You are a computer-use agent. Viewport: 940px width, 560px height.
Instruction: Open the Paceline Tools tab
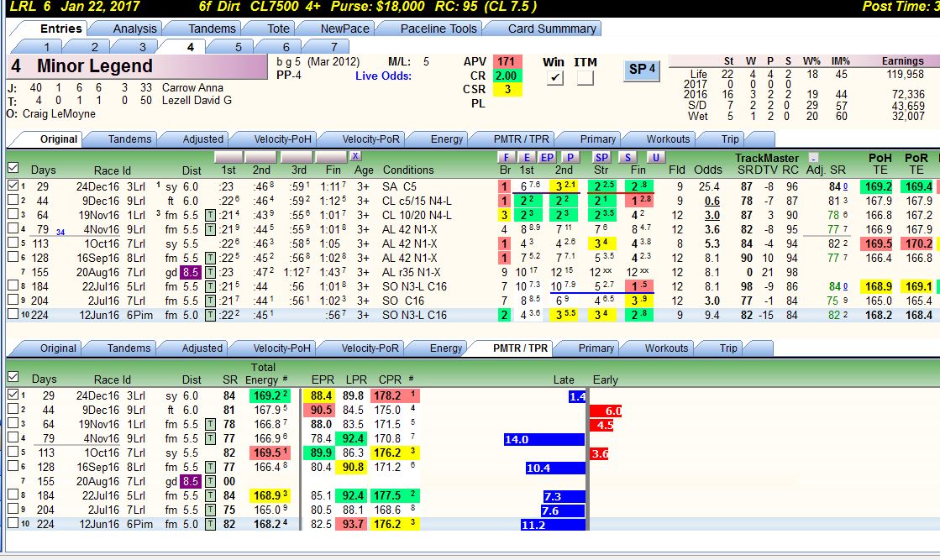coord(438,29)
